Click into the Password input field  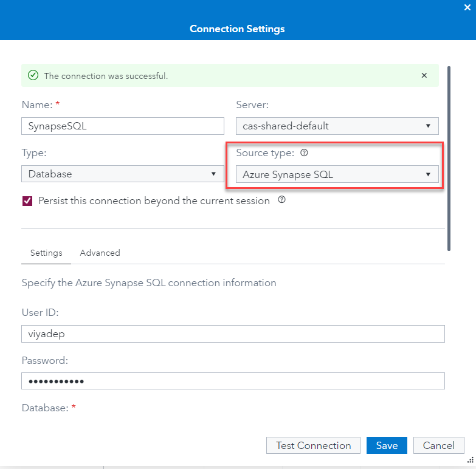click(233, 381)
